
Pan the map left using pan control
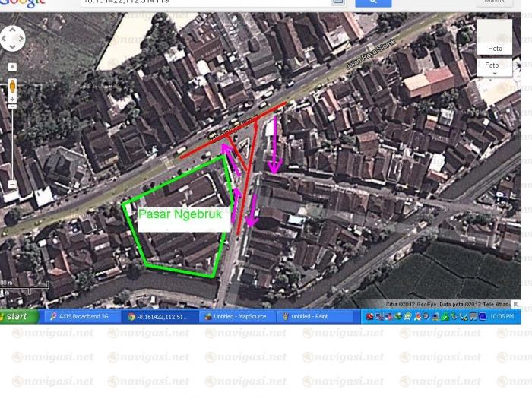coord(5,38)
